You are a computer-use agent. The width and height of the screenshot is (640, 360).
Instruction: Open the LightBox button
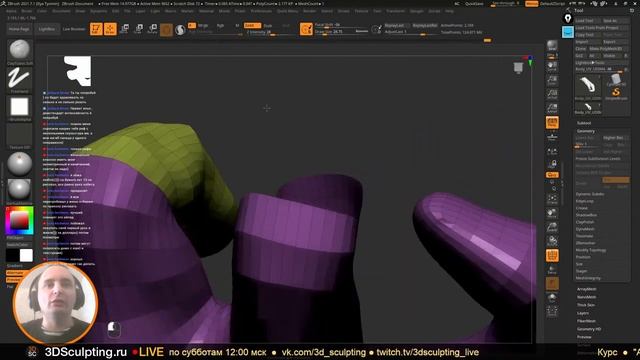tap(47, 29)
